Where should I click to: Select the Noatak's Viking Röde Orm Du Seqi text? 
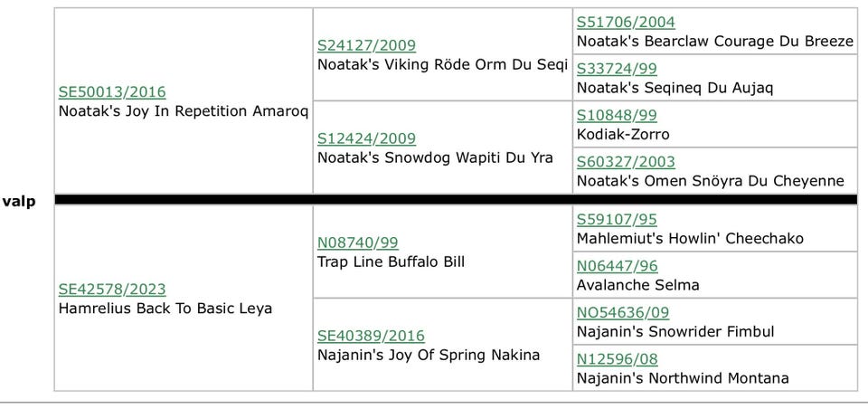[x=442, y=65]
